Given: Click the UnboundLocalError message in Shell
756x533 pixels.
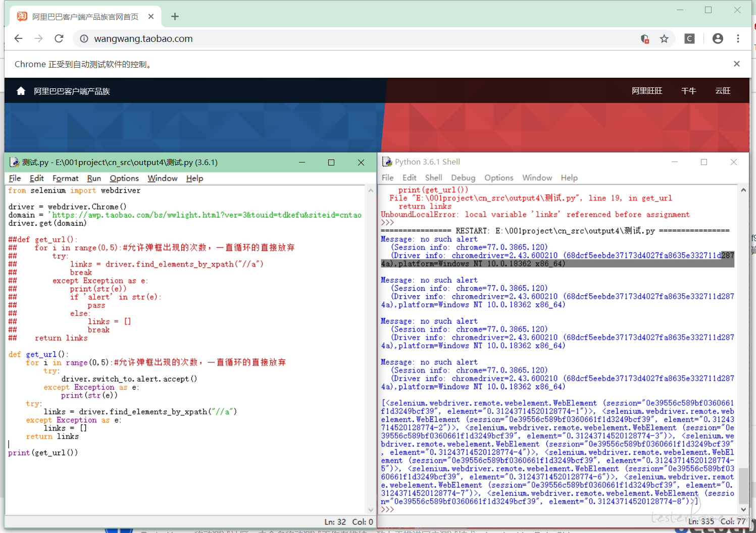Looking at the screenshot, I should point(535,215).
